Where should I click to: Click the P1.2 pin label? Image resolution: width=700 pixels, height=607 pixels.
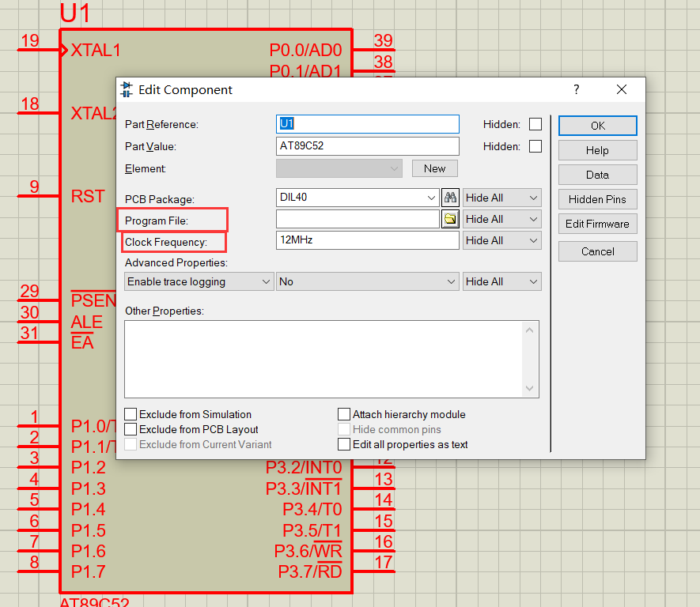(89, 467)
